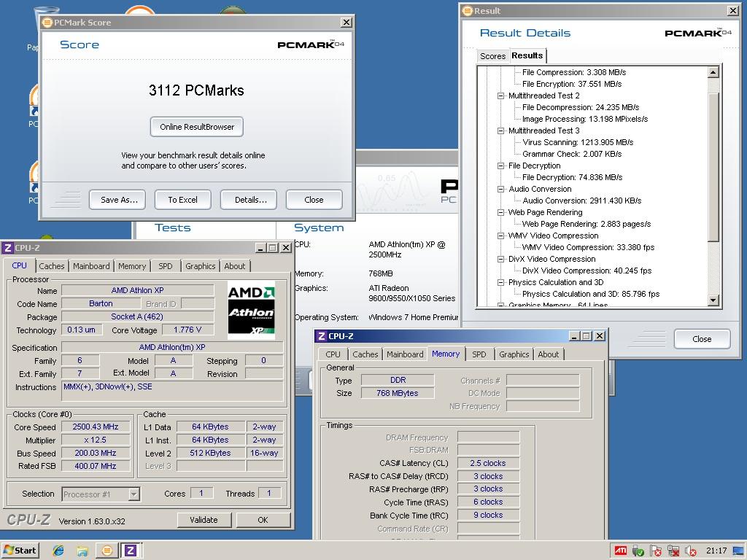Open CPU tab in right CPU-Z window
Screen dimensions: 747x560
(333, 354)
